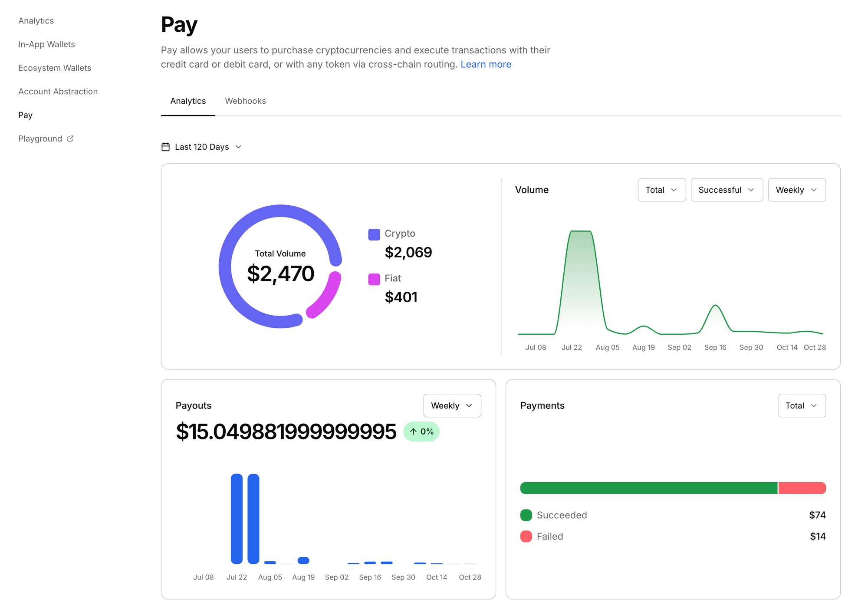868x606 pixels.
Task: Go to In-App Wallets in sidebar
Action: point(46,44)
